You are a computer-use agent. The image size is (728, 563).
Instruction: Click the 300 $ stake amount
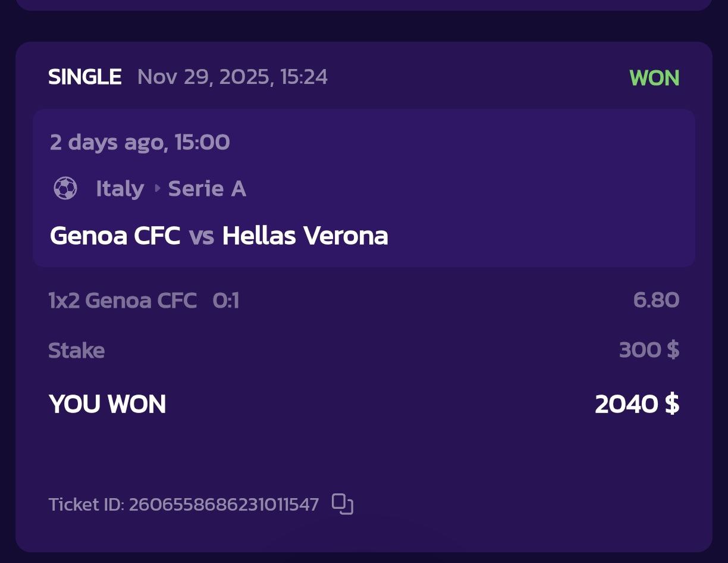pos(649,350)
